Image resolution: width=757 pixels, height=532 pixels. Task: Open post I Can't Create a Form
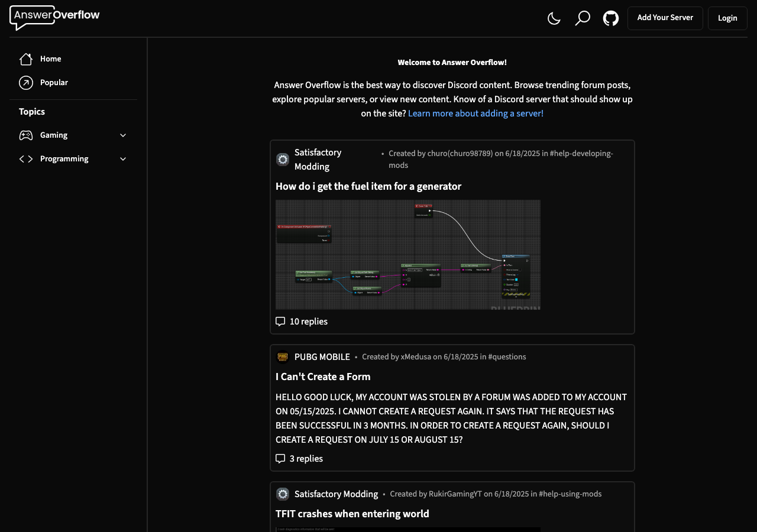pyautogui.click(x=323, y=377)
